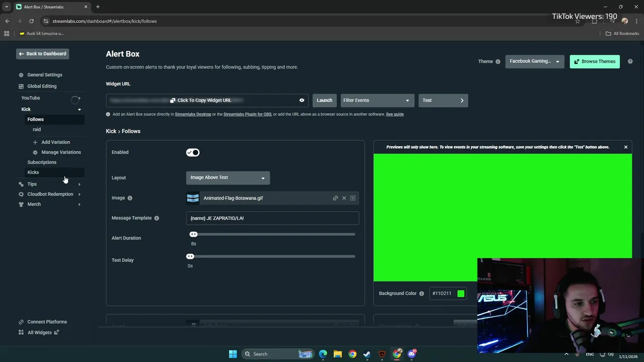Click the Background Color hex field

[x=443, y=294]
